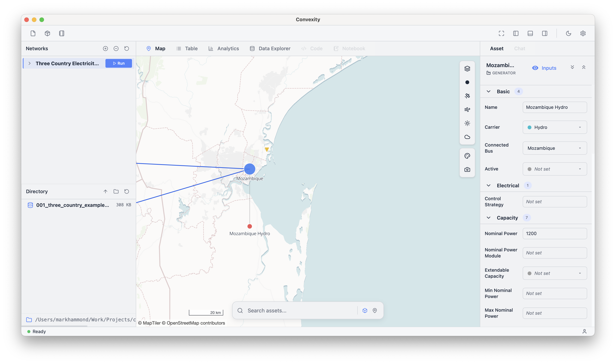616x364 pixels.
Task: Click the cloud layer icon
Action: 467,137
